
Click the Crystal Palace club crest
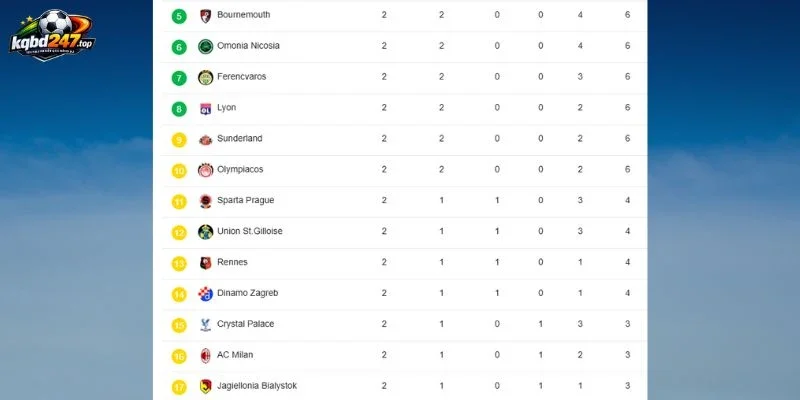coord(206,325)
